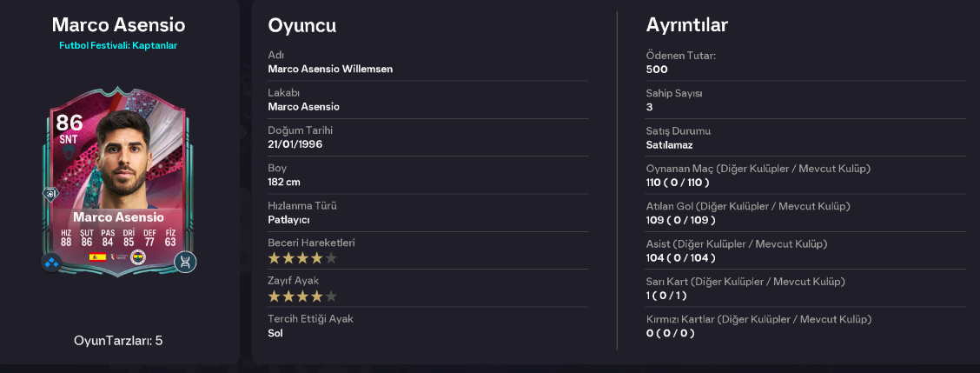
Task: Click the SNT position label
Action: tap(69, 140)
